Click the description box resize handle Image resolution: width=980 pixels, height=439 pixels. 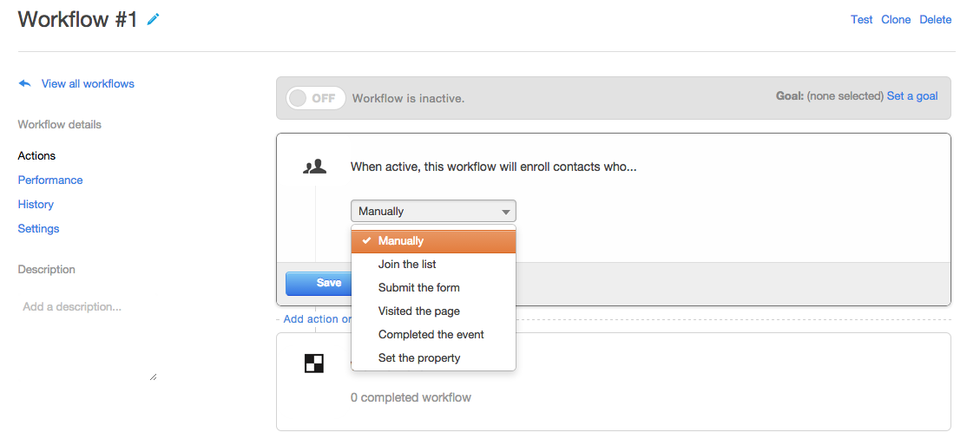[153, 377]
